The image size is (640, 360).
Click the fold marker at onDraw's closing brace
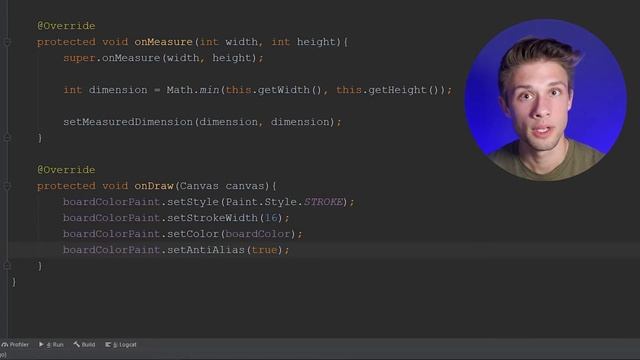pyautogui.click(x=7, y=266)
